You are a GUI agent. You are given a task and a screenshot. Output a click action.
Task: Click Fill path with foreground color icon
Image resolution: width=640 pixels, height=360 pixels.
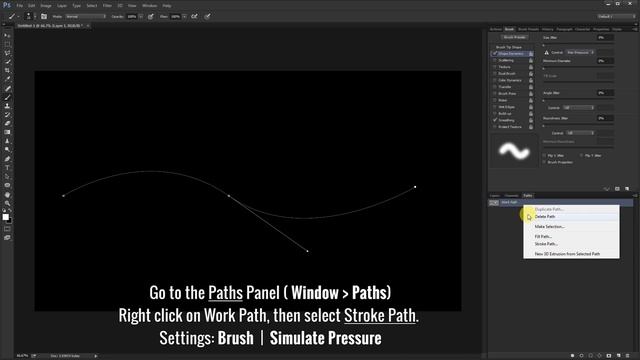(x=573, y=356)
